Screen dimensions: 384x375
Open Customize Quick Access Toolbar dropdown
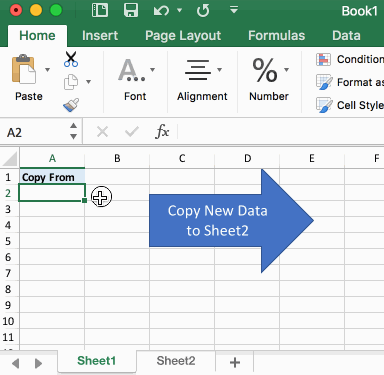234,10
